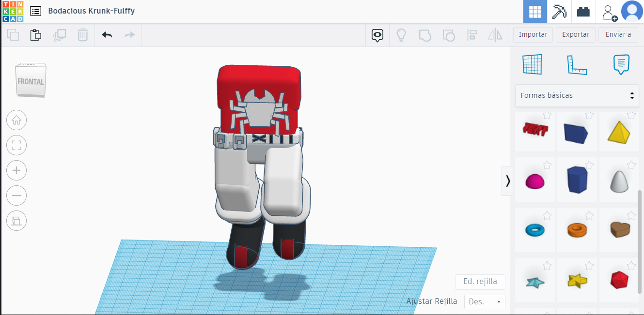Toggle the perspective/orthographic view icon

coord(16,221)
